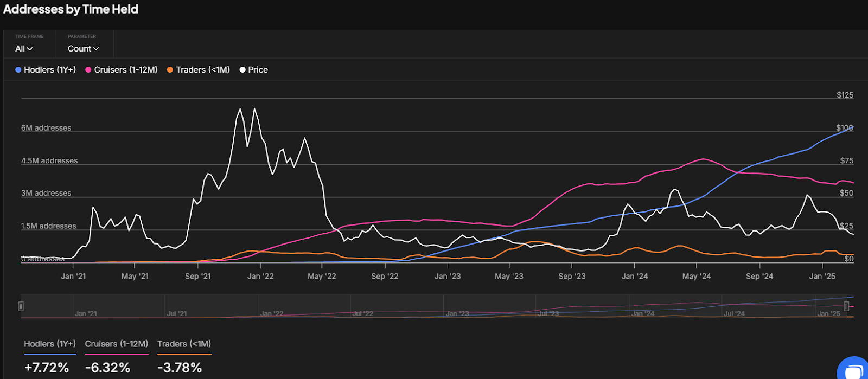The image size is (868, 379).
Task: Open the chat widget icon
Action: pos(854,369)
